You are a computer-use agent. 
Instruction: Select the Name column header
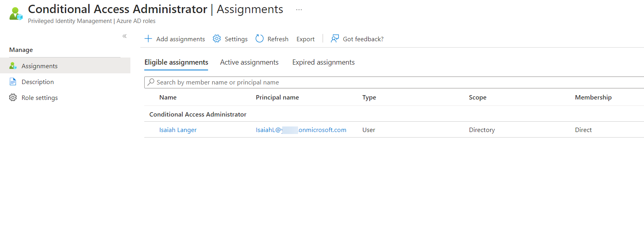(x=168, y=97)
